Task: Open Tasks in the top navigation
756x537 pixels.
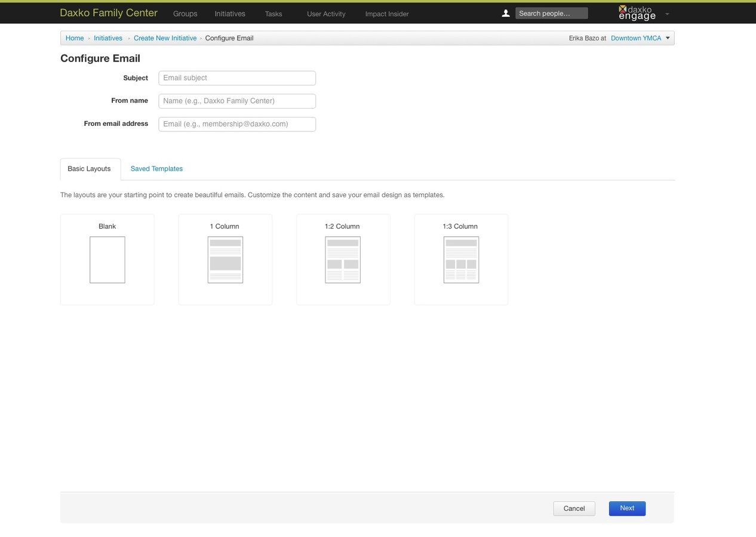Action: tap(273, 14)
